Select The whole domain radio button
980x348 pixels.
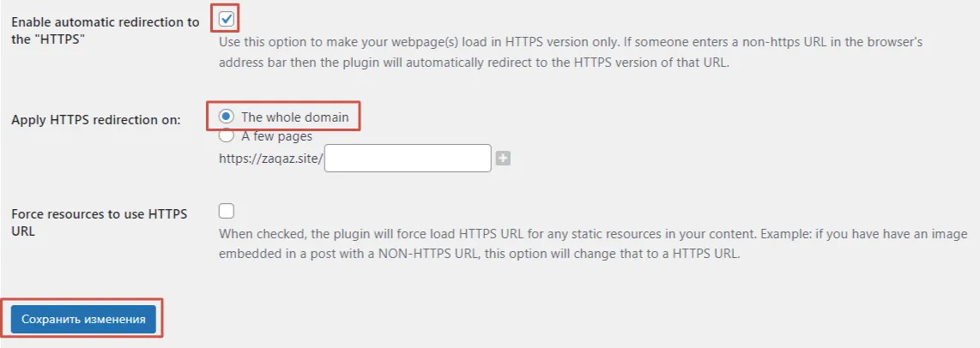[227, 117]
